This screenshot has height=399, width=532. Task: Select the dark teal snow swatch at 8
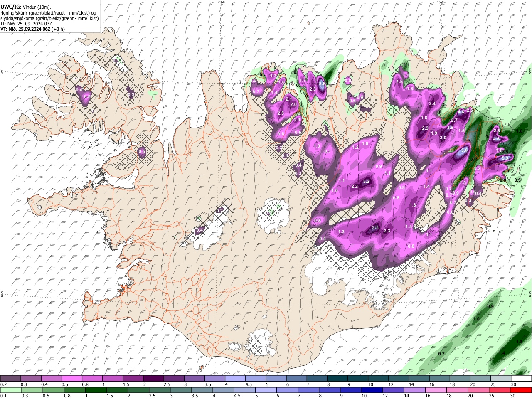click(337, 379)
